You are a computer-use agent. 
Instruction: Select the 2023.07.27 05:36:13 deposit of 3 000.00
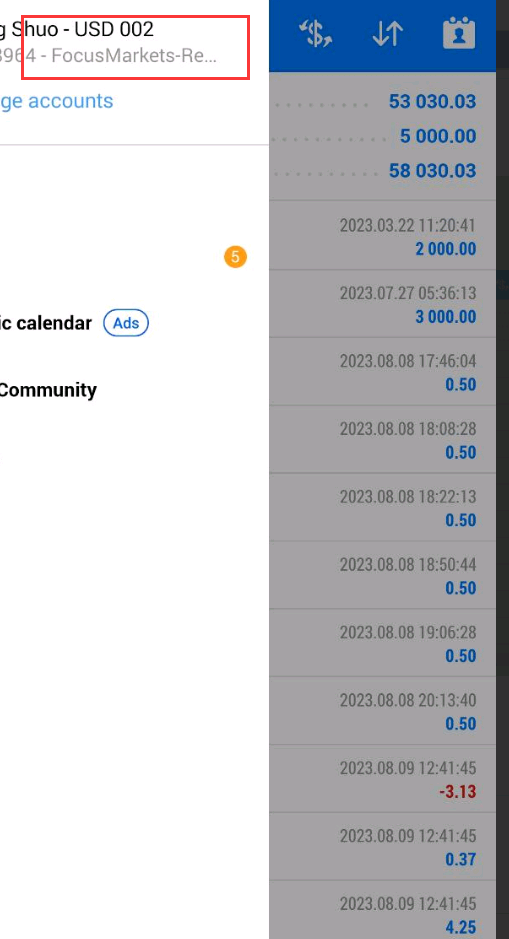tap(383, 304)
